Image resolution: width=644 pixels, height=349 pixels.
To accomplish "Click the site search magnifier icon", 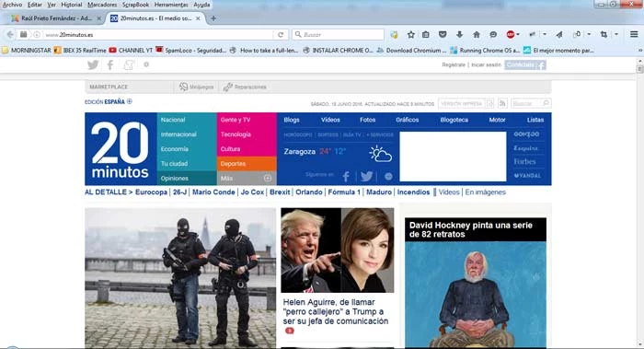I will pos(546,103).
